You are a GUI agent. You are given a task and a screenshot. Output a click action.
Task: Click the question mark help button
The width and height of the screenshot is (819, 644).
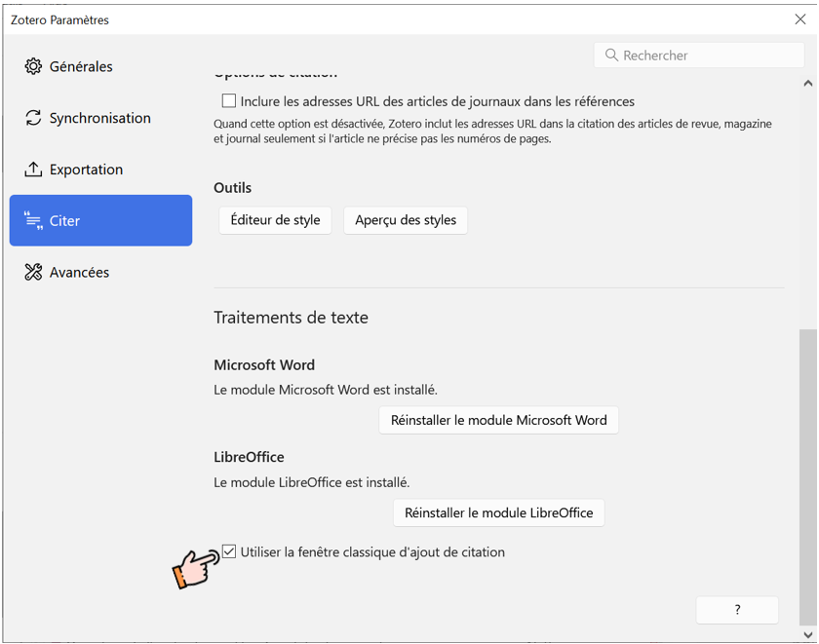click(737, 610)
